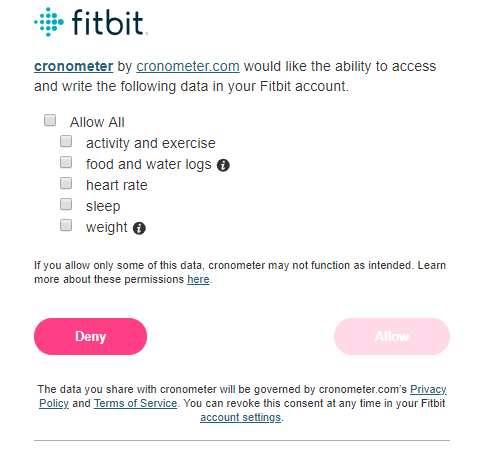Click the 'heart rate' label text
Viewport: 489px width, 456px height.
[x=117, y=185]
